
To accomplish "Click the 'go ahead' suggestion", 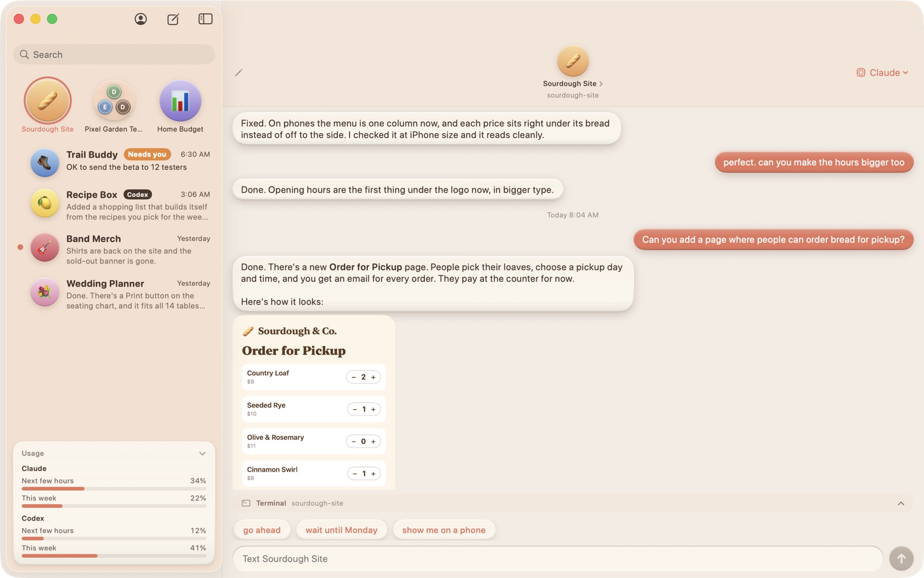I will 262,530.
